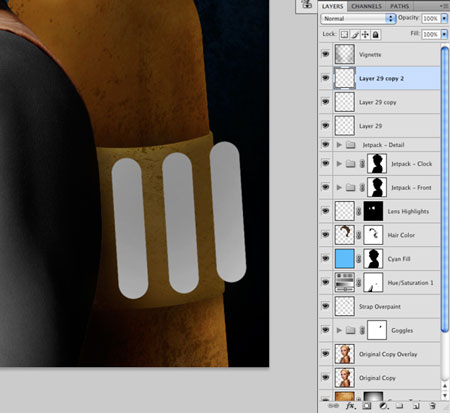
Task: Click the add layer mask icon
Action: (367, 406)
